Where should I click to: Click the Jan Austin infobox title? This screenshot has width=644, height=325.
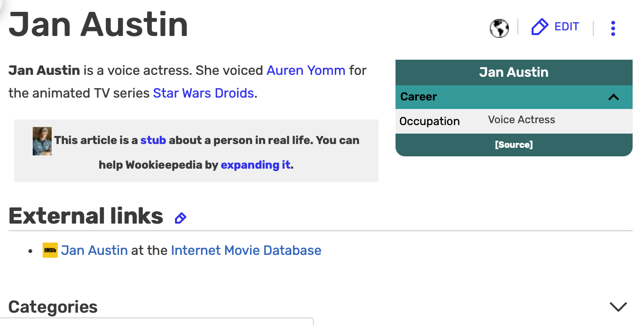(x=514, y=72)
